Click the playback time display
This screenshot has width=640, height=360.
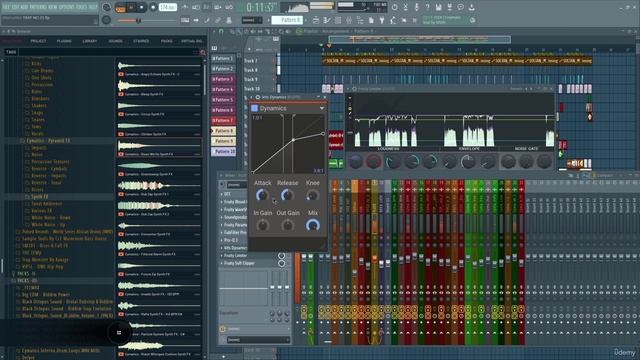[x=261, y=7]
